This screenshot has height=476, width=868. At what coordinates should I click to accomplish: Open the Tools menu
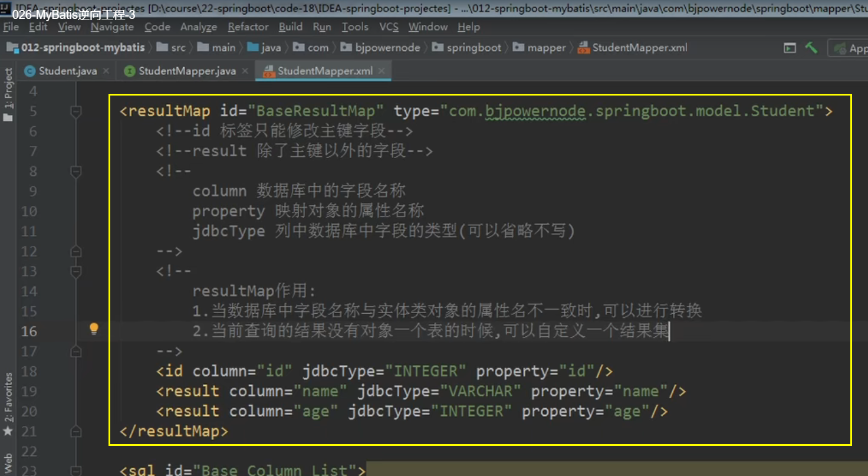[x=355, y=27]
